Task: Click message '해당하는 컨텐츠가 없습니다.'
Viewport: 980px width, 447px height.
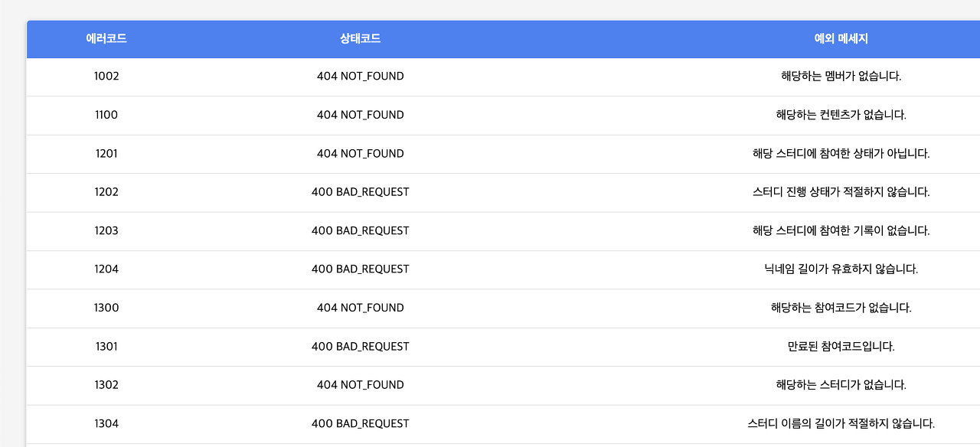Action: point(841,115)
